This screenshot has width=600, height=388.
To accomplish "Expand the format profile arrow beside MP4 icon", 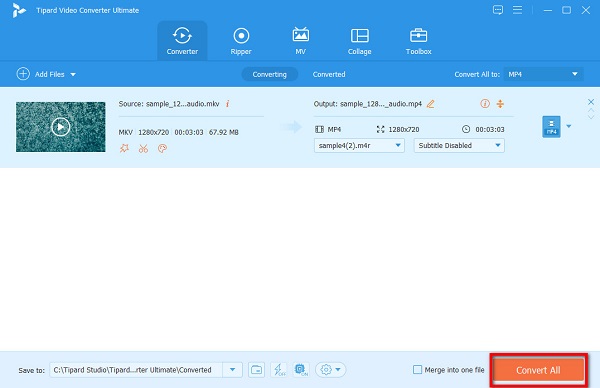I will [x=569, y=126].
